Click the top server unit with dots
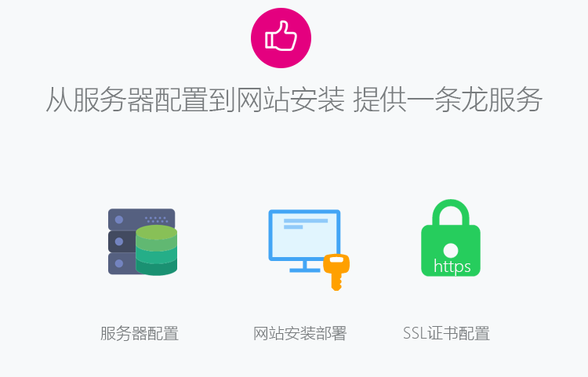This screenshot has width=588, height=377. [x=141, y=219]
